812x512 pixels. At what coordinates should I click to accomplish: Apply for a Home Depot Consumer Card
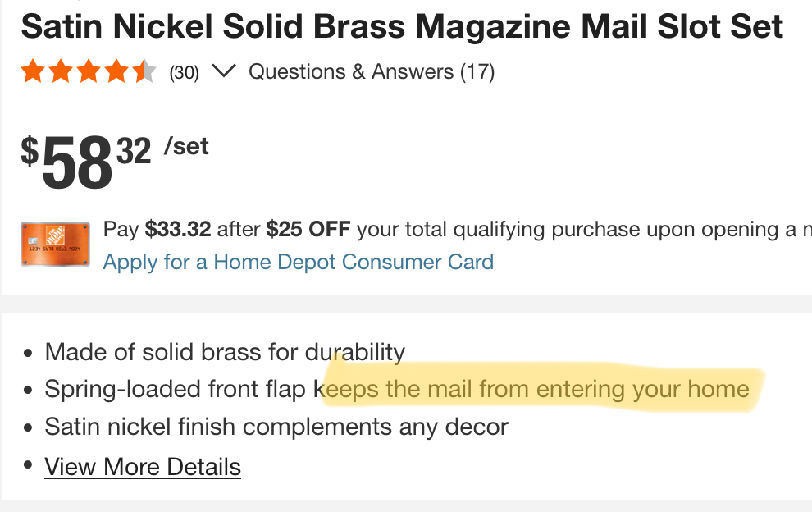click(299, 263)
